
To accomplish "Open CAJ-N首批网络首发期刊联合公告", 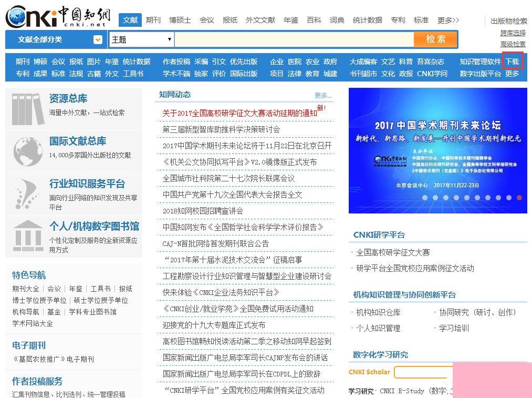I will 215,243.
